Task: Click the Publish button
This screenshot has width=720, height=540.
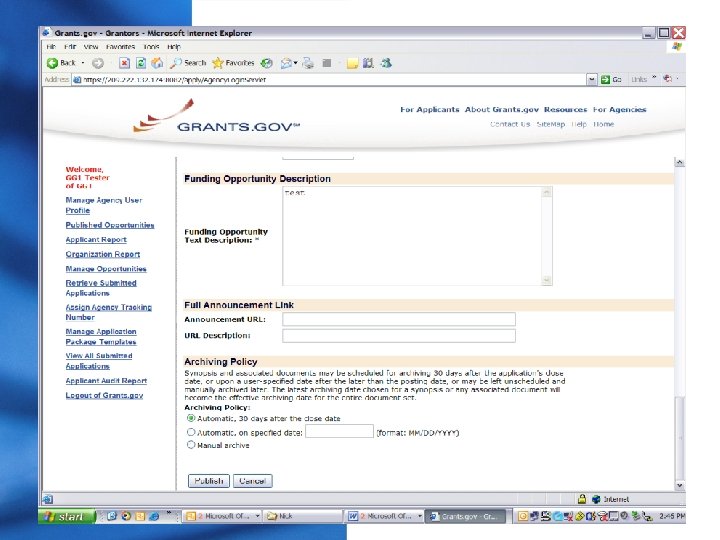Action: coord(208,481)
